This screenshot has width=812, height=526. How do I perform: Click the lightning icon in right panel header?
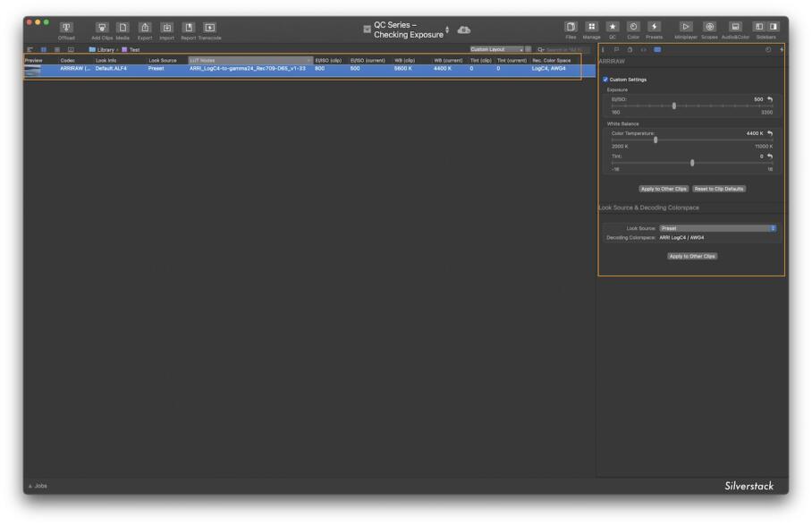(782, 50)
